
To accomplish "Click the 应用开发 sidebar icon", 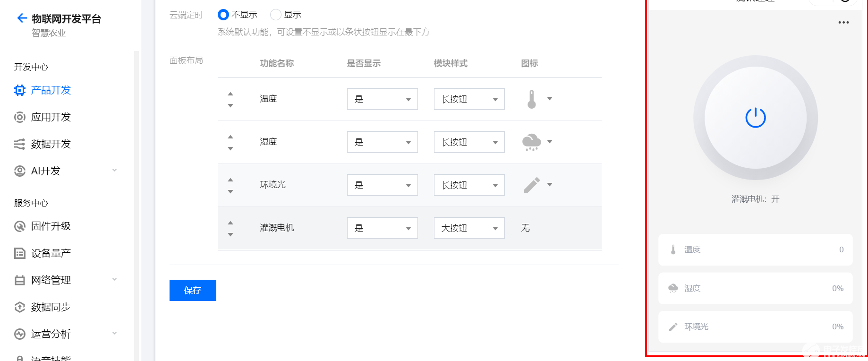I will pos(19,117).
